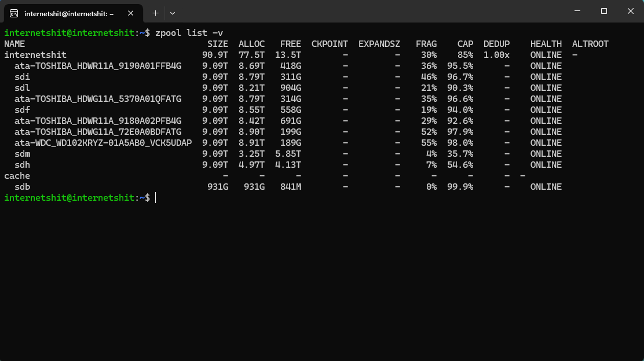Click ata-TOSHIBA_HDWR11A_9190A01FFB4G device name
This screenshot has width=644, height=361.
click(x=98, y=66)
